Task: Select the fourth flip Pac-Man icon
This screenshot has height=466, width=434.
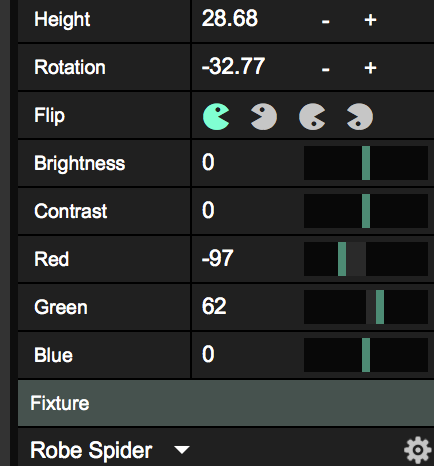Action: pos(360,116)
